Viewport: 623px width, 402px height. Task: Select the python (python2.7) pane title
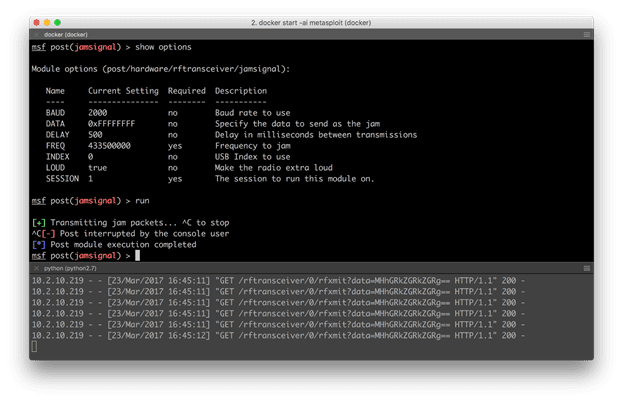[72, 269]
